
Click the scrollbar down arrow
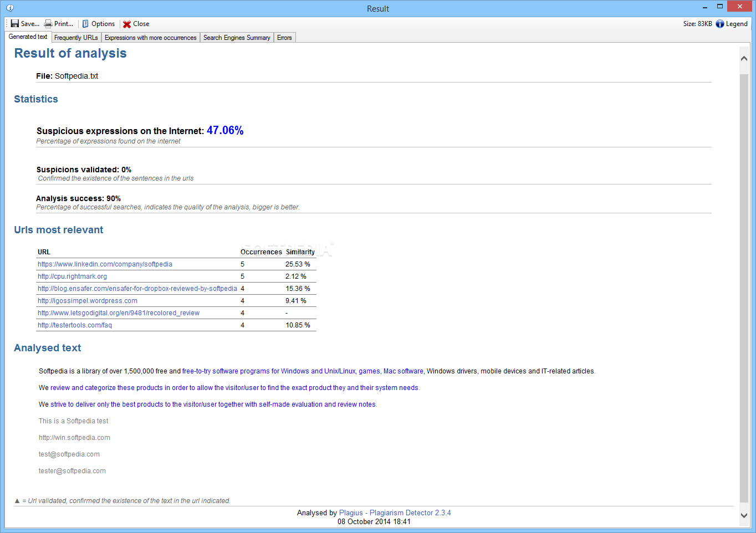[744, 515]
